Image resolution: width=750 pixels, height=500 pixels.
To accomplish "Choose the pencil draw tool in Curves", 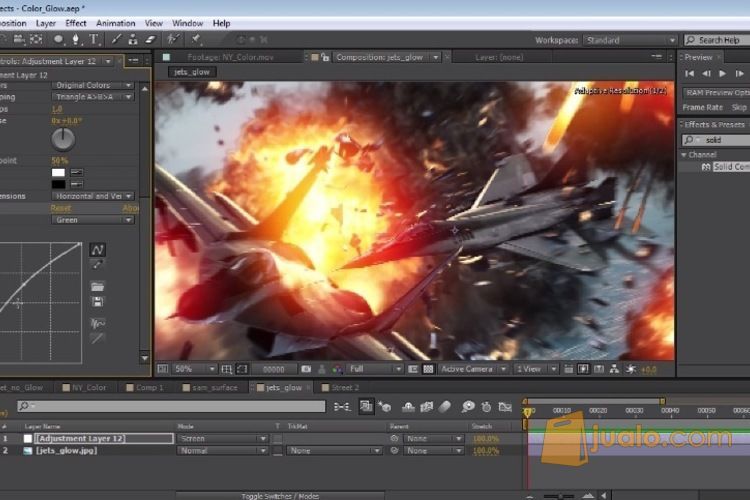I will (98, 265).
